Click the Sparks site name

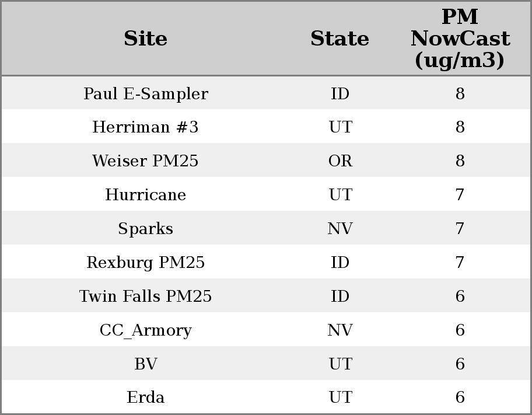point(145,229)
